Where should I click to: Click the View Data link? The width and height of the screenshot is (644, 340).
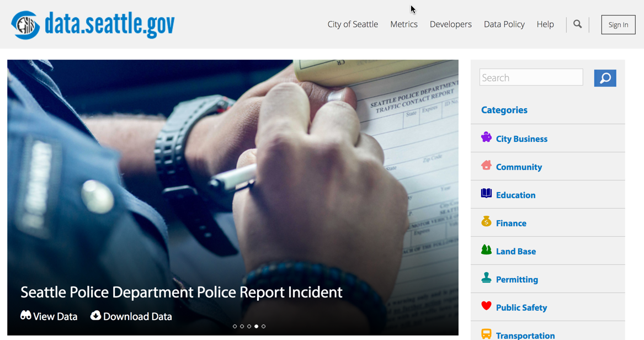click(x=49, y=316)
